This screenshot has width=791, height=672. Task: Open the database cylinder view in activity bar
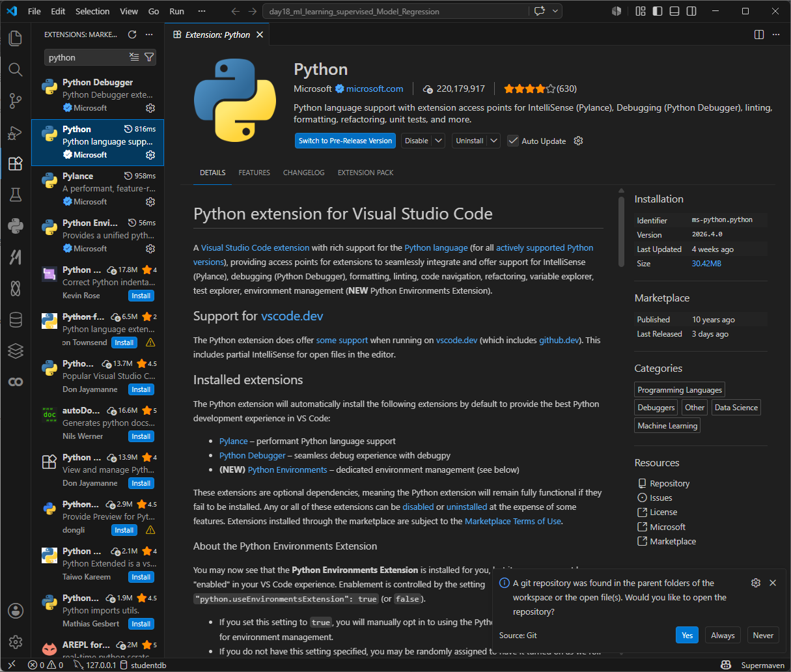(16, 319)
